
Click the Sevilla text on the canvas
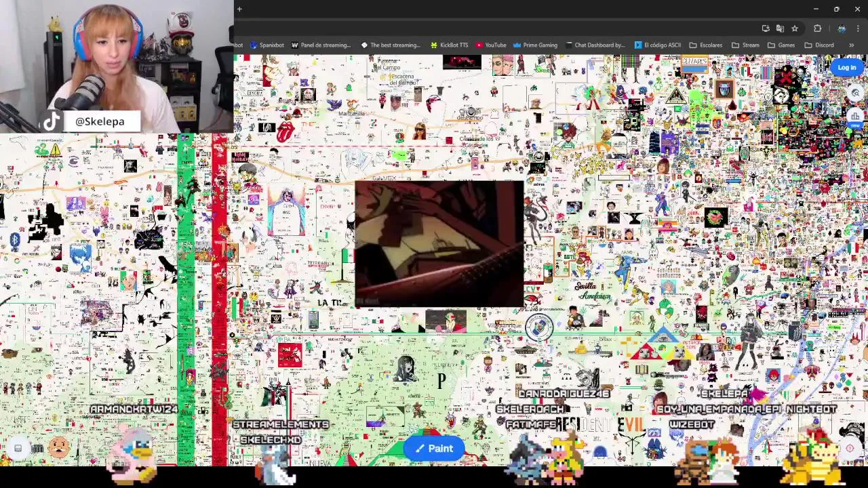pyautogui.click(x=585, y=286)
